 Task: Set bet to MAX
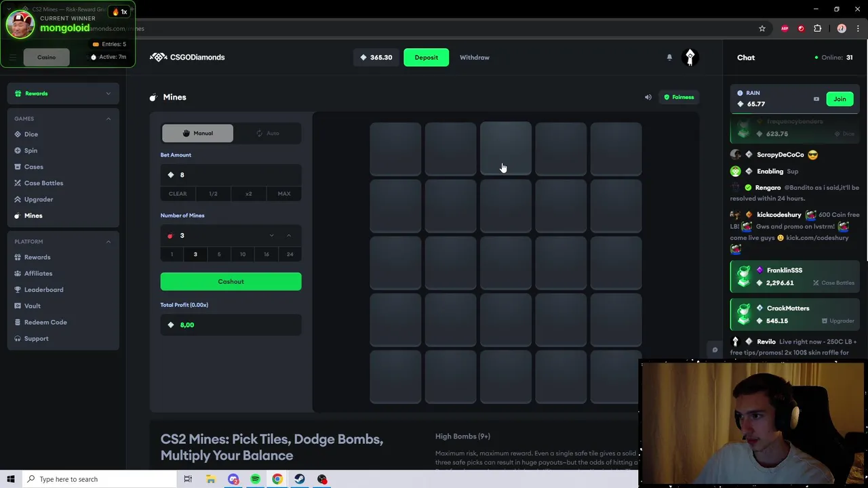pos(284,194)
